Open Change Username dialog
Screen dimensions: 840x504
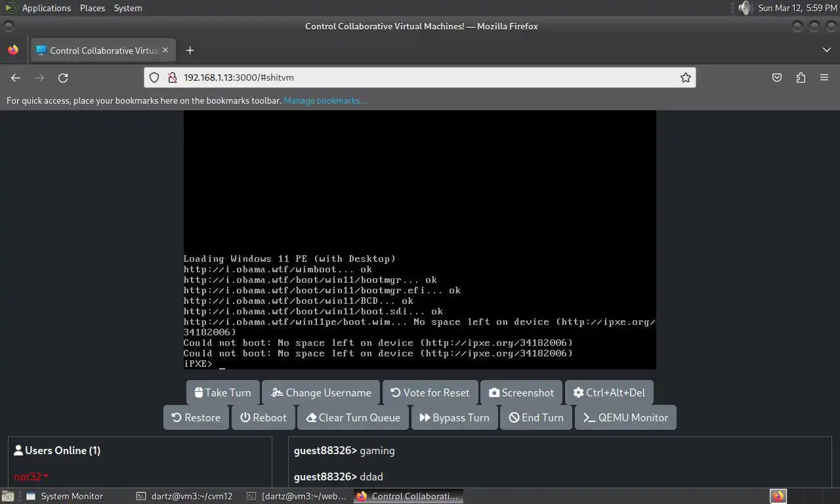(321, 392)
